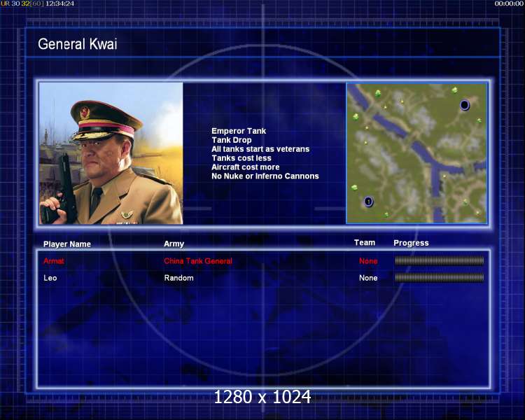Click the 'Army' column header
The height and width of the screenshot is (420, 525).
(174, 244)
